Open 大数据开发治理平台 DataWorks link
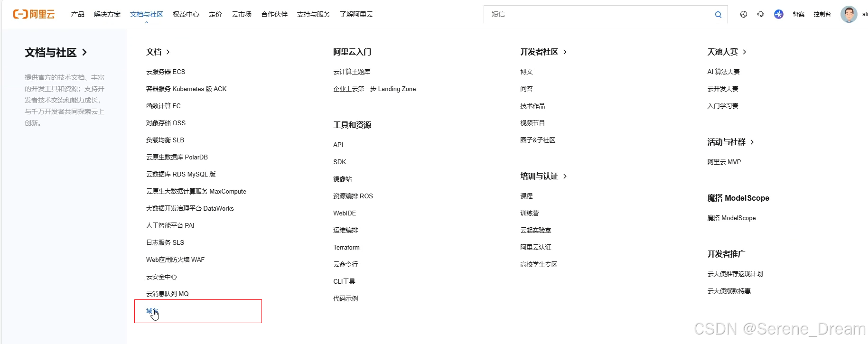This screenshot has height=344, width=868. click(x=190, y=208)
